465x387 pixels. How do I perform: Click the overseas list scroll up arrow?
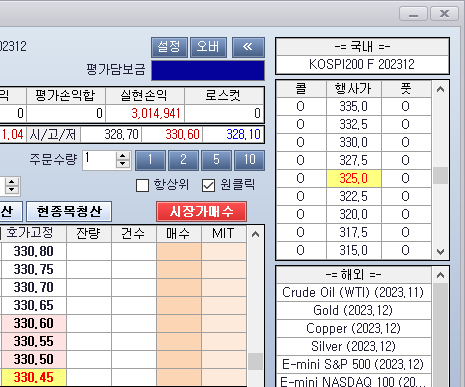point(440,275)
